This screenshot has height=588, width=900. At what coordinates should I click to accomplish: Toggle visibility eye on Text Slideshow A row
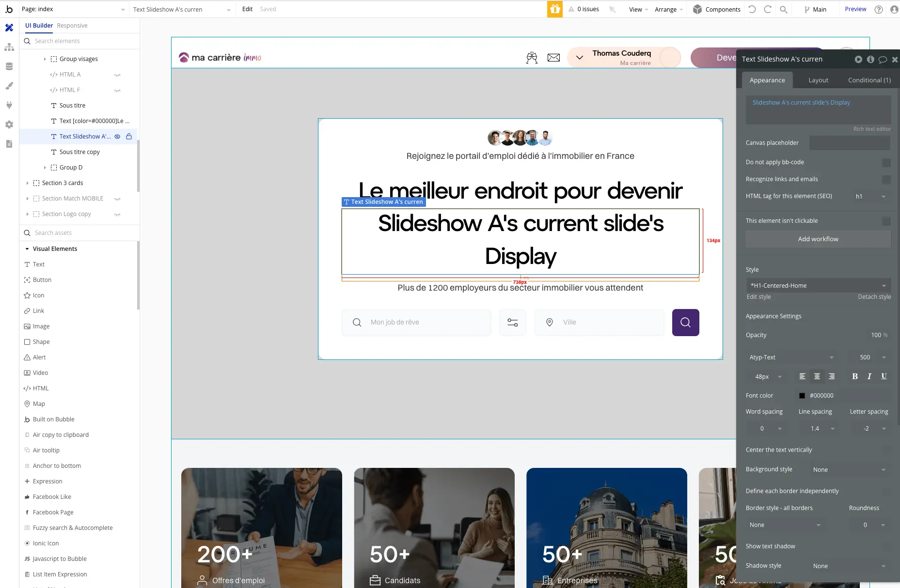click(117, 137)
